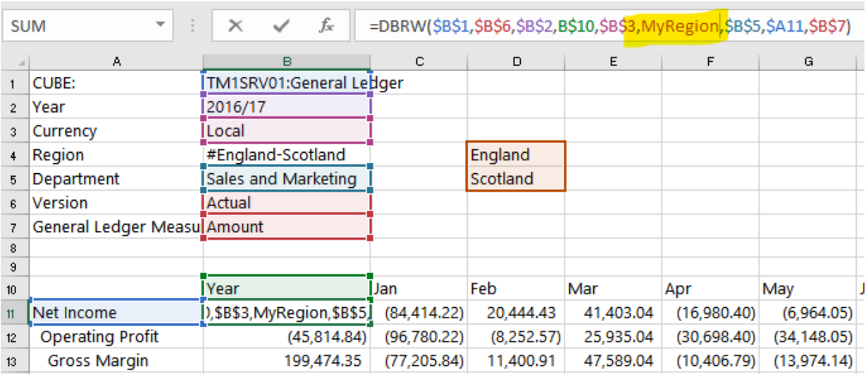868x378 pixels.
Task: Click the editing cell B11 with MyRegion
Action: coord(287,313)
